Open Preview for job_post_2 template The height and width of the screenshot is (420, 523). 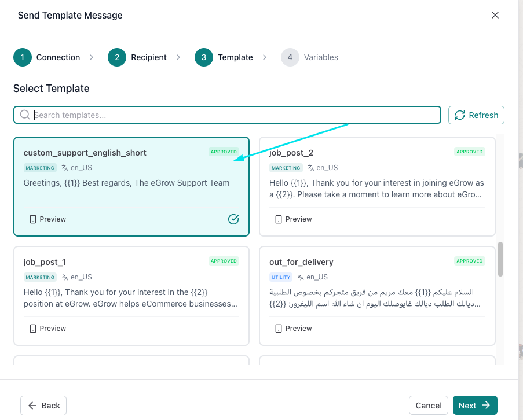[x=293, y=219]
